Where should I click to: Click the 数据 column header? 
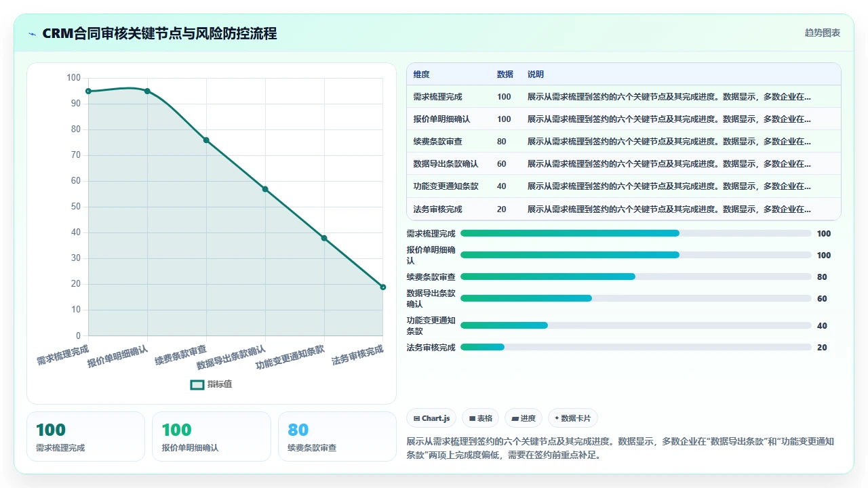tap(505, 75)
